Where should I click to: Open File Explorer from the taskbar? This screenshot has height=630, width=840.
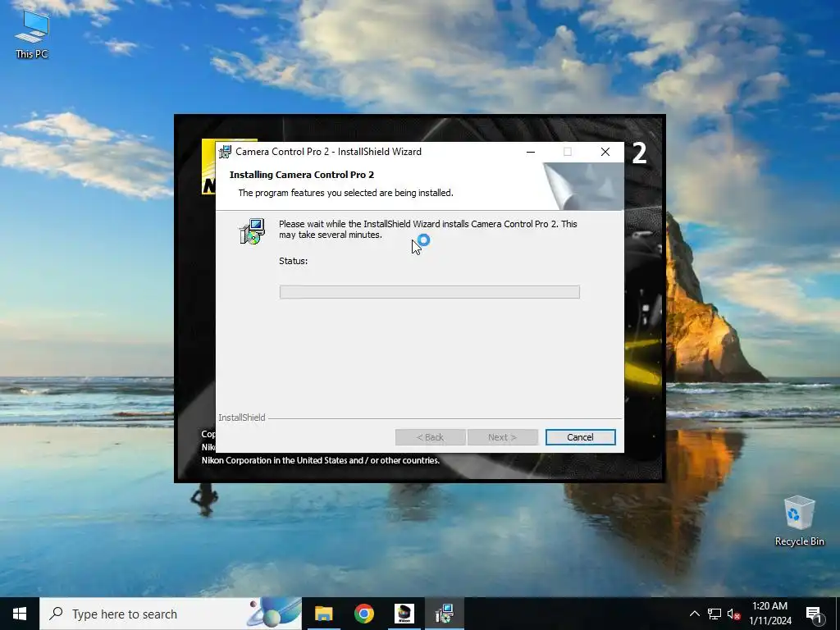(323, 614)
